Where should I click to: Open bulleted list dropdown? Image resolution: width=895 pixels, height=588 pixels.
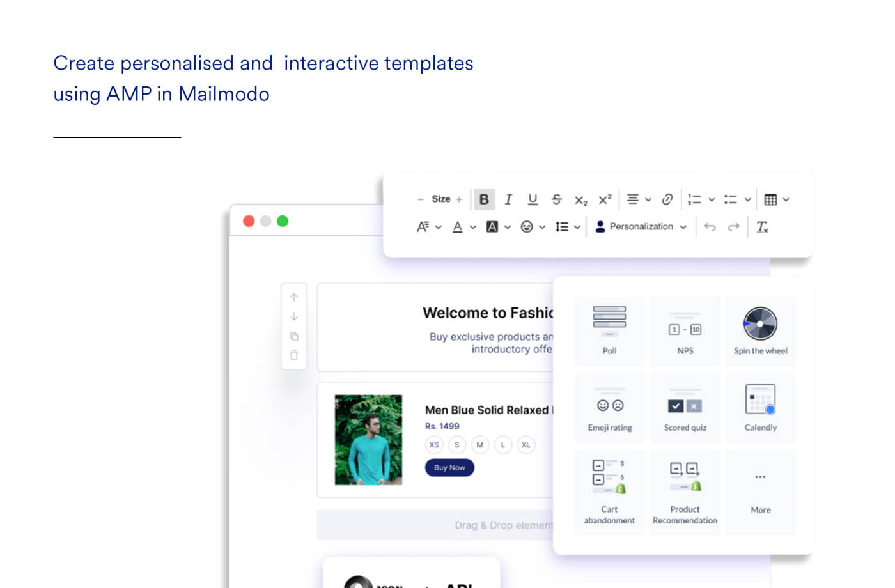point(737,199)
